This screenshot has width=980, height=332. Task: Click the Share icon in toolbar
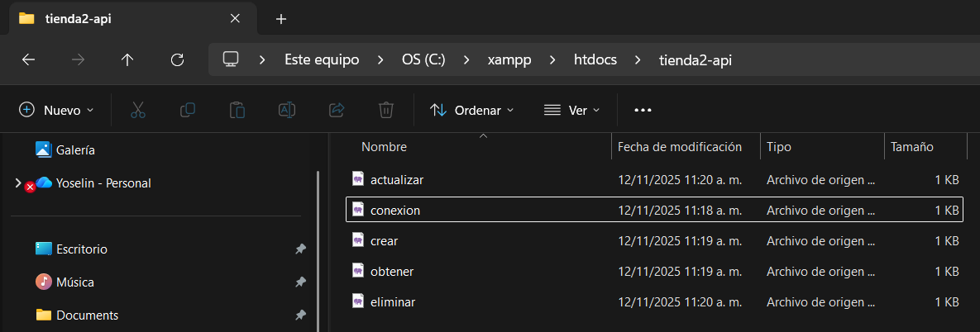coord(337,111)
